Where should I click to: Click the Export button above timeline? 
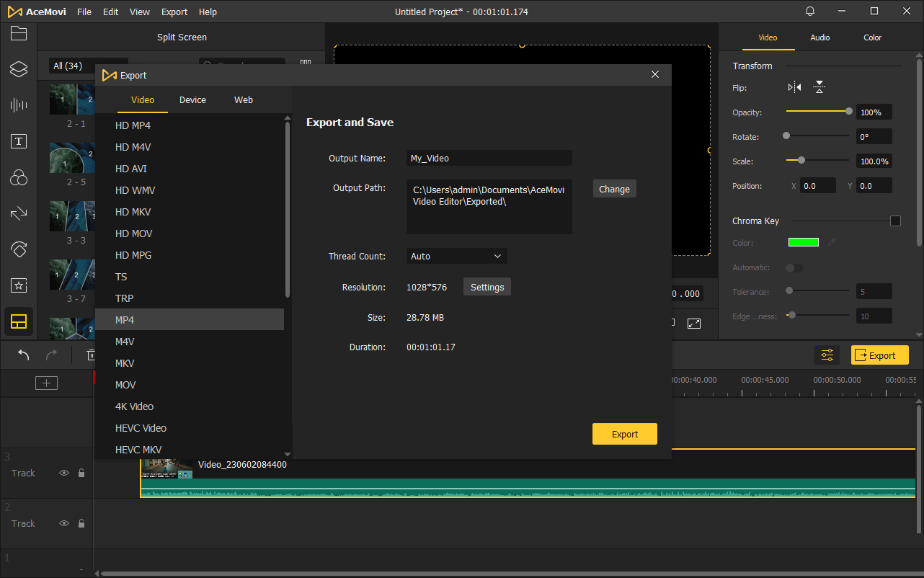(880, 355)
